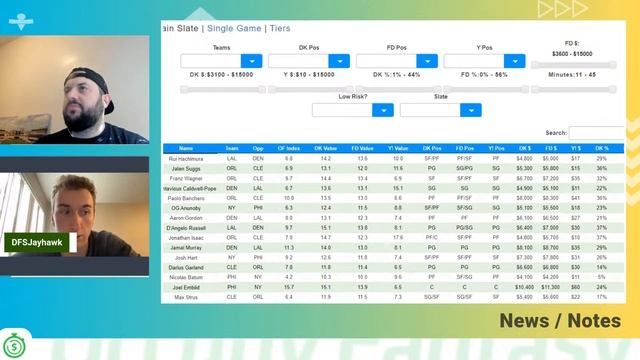Select the Paolo Banchero row name
The height and width of the screenshot is (360, 640).
(186, 198)
